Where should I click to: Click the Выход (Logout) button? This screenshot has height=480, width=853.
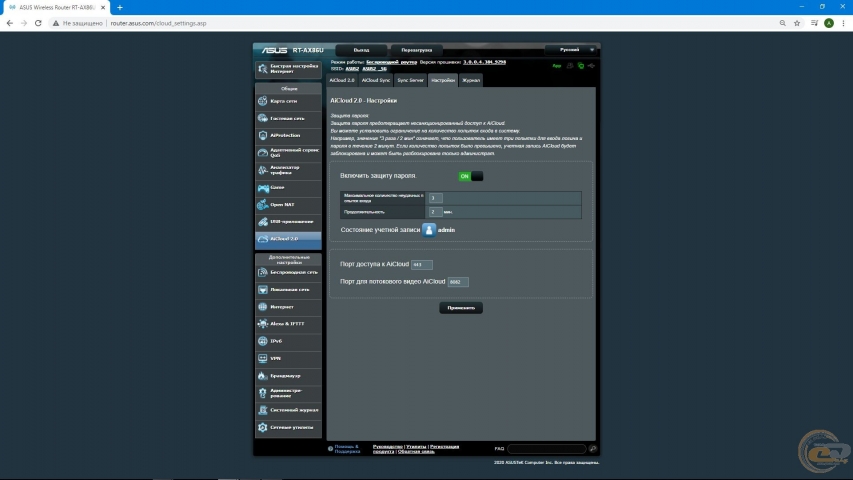(x=361, y=50)
